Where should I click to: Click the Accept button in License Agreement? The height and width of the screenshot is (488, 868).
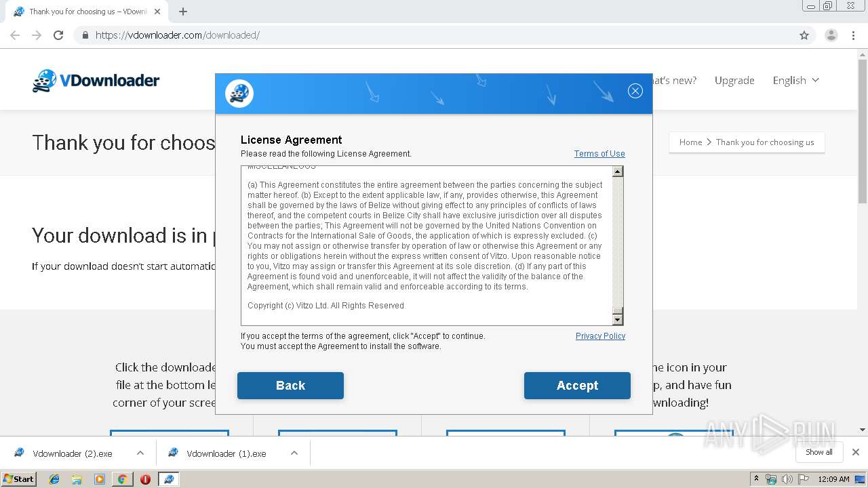(577, 385)
